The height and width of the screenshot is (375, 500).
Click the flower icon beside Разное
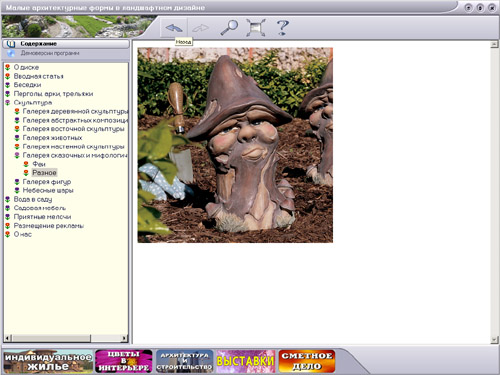point(26,173)
